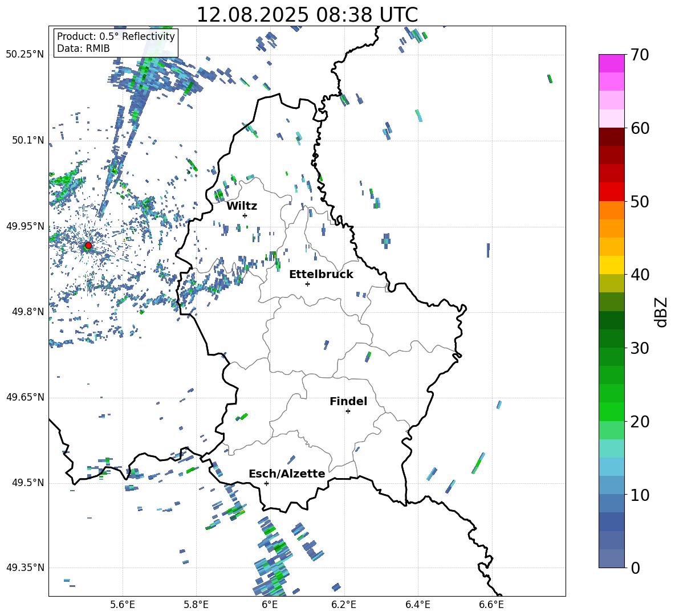Image resolution: width=675 pixels, height=616 pixels.
Task: Click the 10 tick label on colorbar
Action: pyautogui.click(x=640, y=495)
